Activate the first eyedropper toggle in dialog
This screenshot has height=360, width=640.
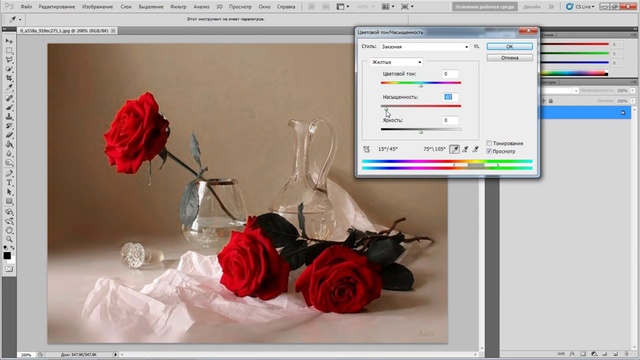(454, 149)
